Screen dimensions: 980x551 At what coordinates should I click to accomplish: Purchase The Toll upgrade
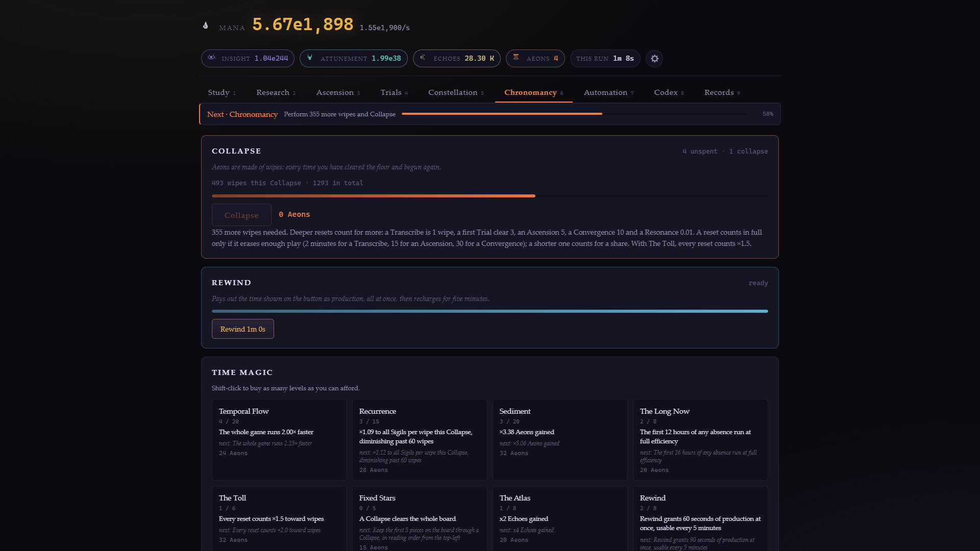279,519
